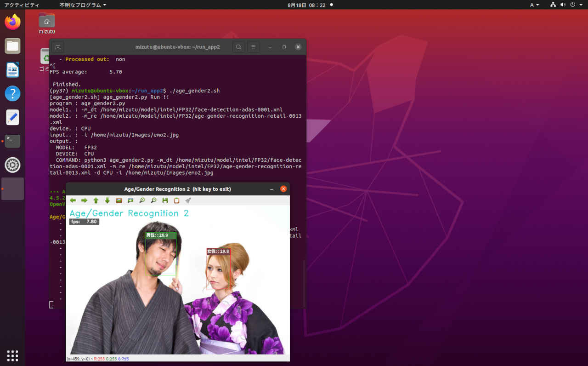Expand the 不明なプログラム application menu

tap(83, 5)
